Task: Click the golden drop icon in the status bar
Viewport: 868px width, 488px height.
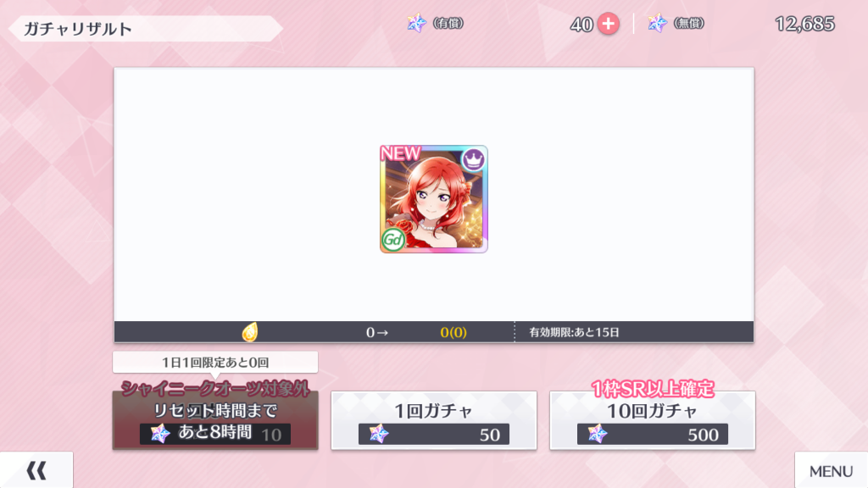Action: click(250, 332)
